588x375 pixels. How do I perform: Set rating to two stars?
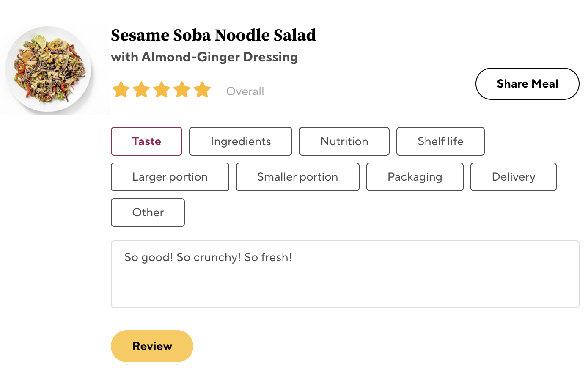tap(141, 90)
